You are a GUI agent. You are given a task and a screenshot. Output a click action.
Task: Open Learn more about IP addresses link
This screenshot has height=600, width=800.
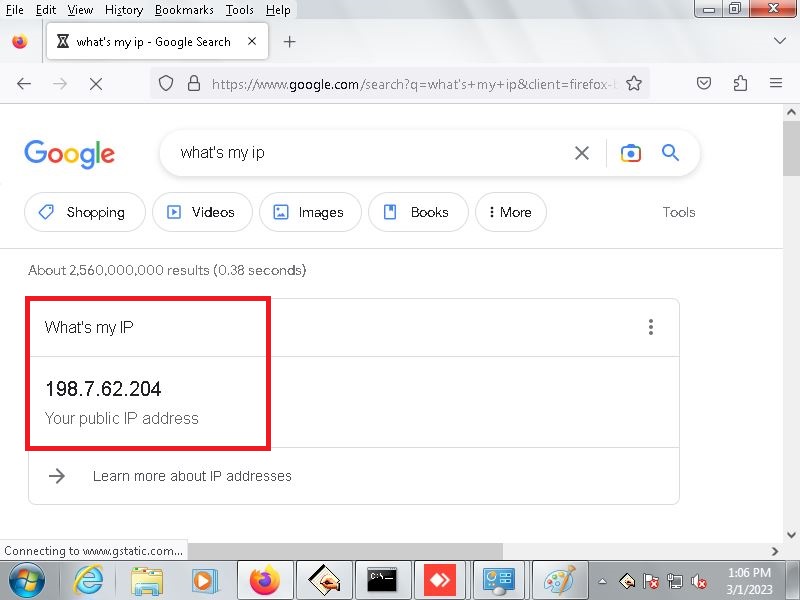click(192, 476)
